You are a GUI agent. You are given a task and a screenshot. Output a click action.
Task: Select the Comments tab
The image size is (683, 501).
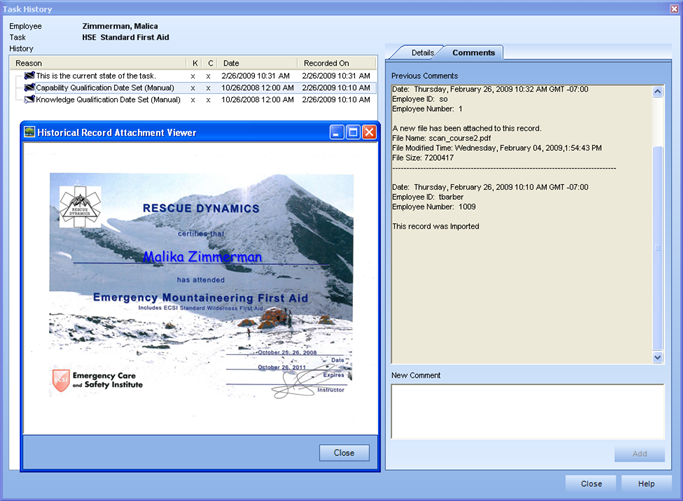coord(473,53)
